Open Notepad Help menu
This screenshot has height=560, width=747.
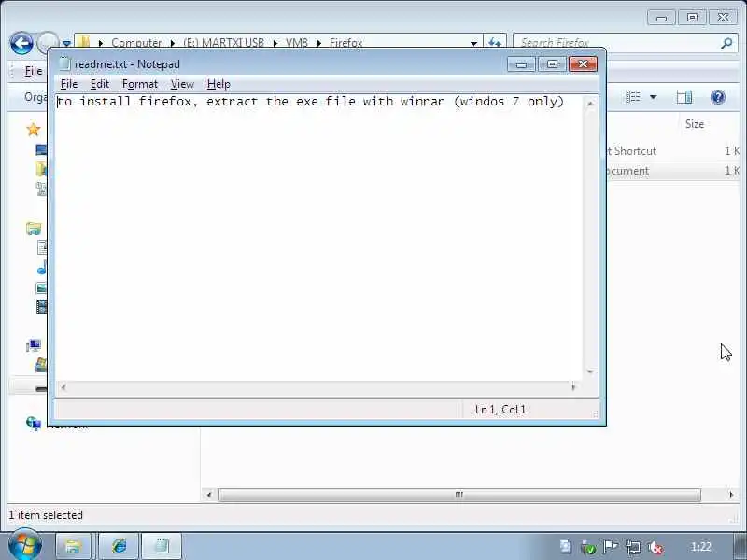(x=218, y=84)
